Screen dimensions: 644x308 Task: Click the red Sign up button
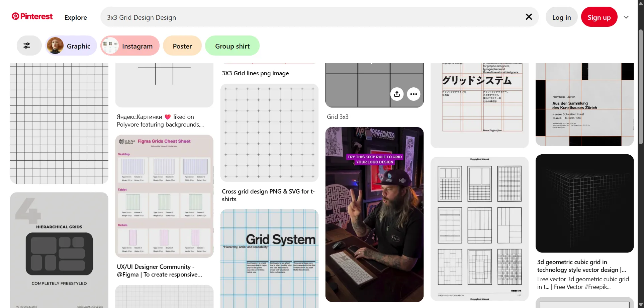pos(599,17)
